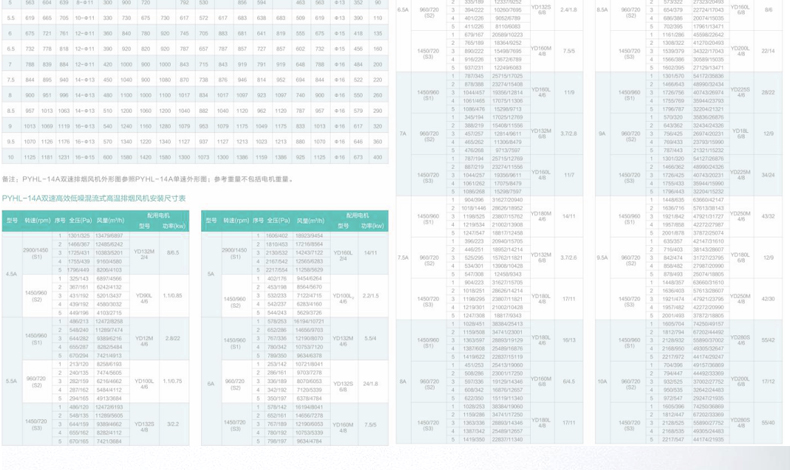The height and width of the screenshot is (470, 790).
Task: Click the YD225S 4/6 motor cell
Action: (x=740, y=91)
